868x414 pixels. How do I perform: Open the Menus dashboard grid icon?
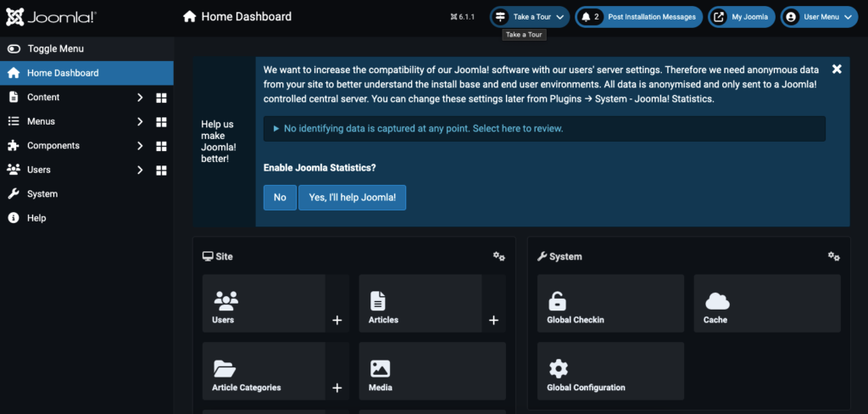(161, 122)
